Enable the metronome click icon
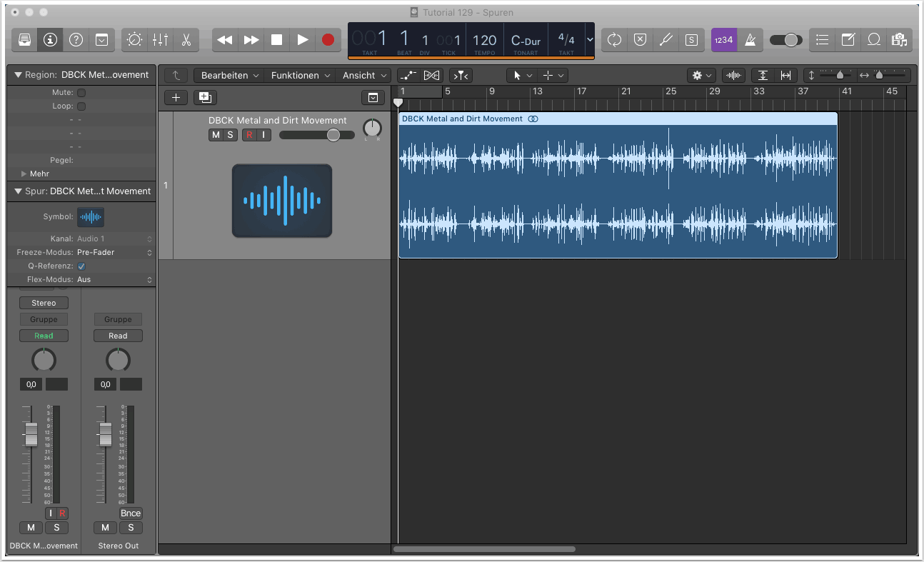Screen dimensions: 924x562 [x=750, y=40]
